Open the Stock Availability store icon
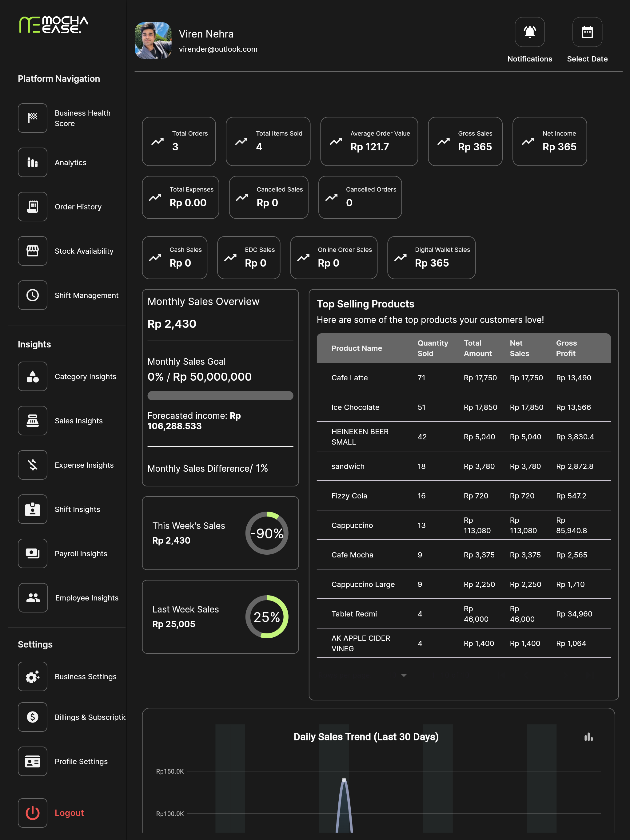This screenshot has height=840, width=630. [33, 251]
